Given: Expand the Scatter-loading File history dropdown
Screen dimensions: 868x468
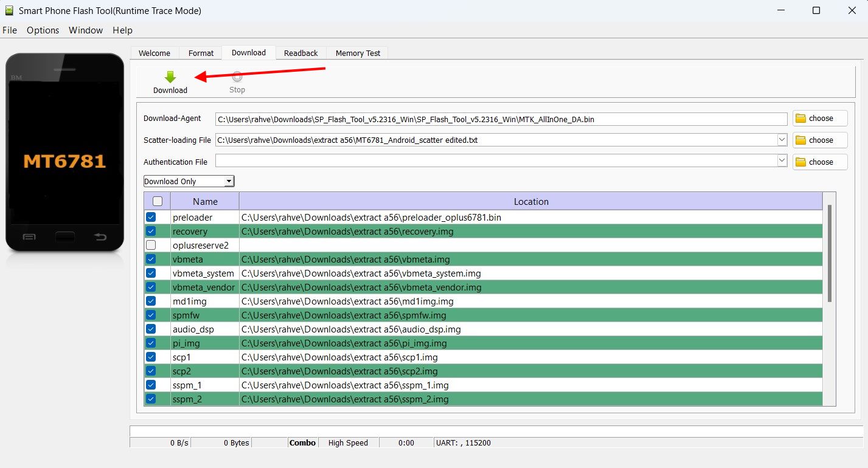Looking at the screenshot, I should (x=782, y=140).
